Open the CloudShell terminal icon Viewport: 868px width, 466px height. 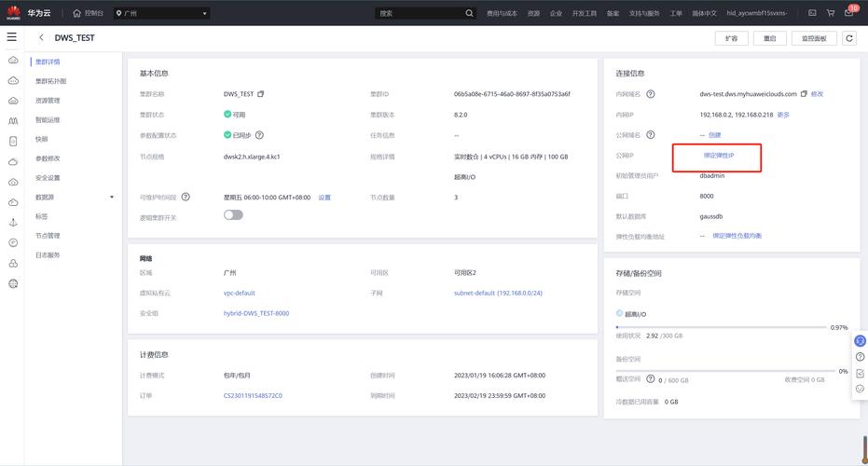[x=812, y=13]
